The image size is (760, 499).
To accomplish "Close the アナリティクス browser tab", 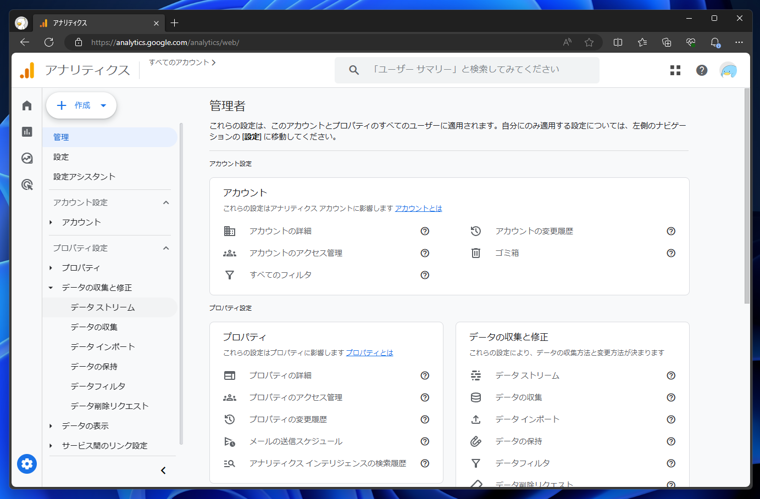I will pos(156,23).
